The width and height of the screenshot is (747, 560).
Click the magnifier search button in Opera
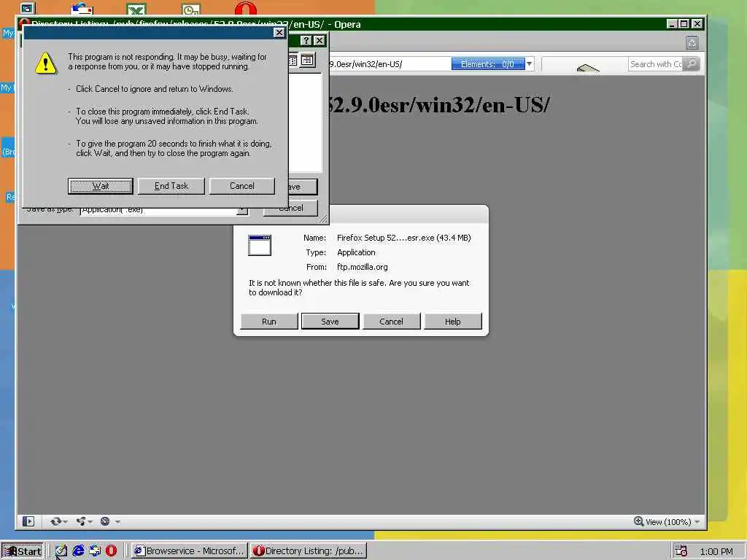pyautogui.click(x=692, y=64)
